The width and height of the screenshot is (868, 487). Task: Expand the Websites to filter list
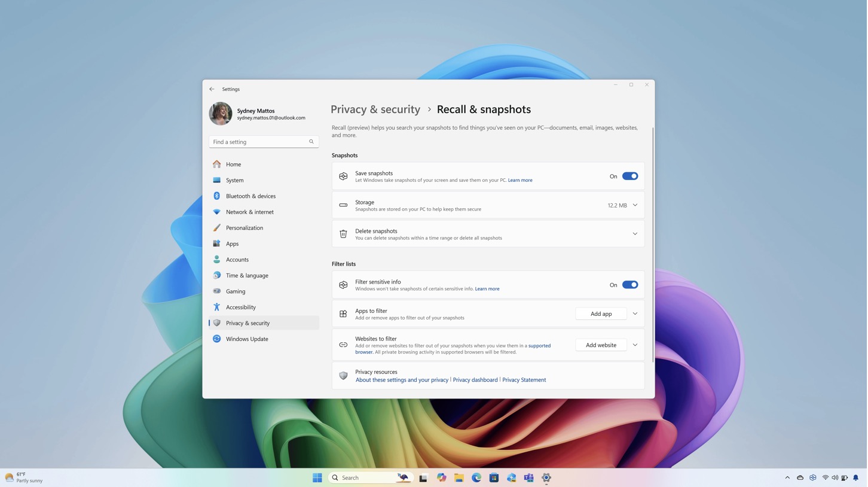pos(635,345)
